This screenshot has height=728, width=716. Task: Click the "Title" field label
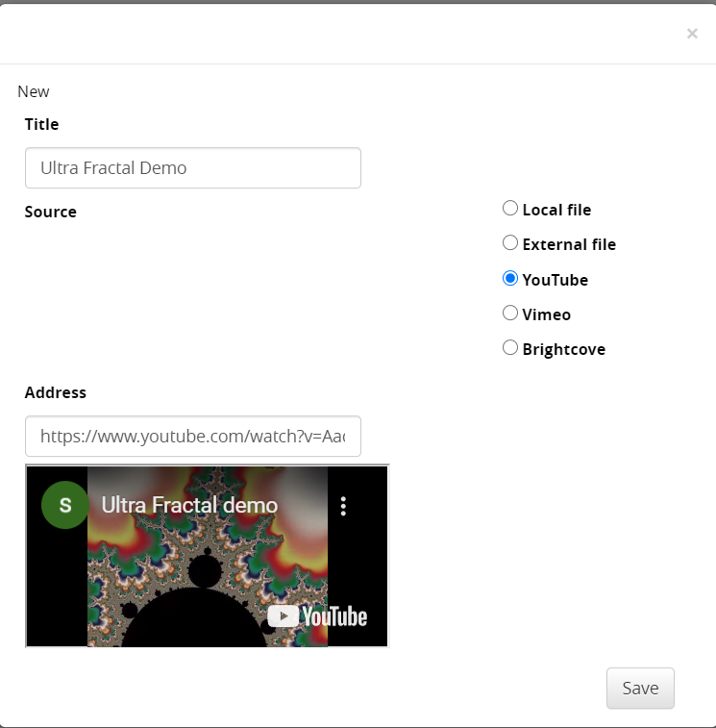41,124
